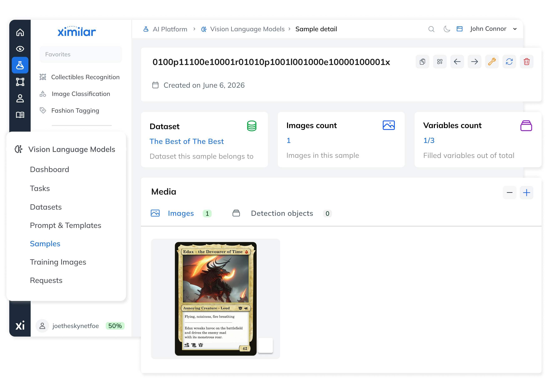Collapse the Media section with the minus button
Screen dimensions: 547x392
[509, 192]
